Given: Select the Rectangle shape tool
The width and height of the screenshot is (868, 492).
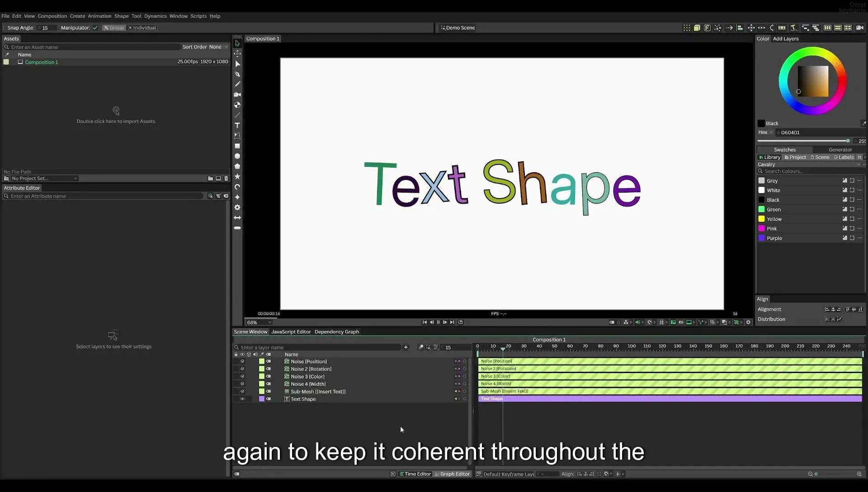Looking at the screenshot, I should click(x=237, y=146).
